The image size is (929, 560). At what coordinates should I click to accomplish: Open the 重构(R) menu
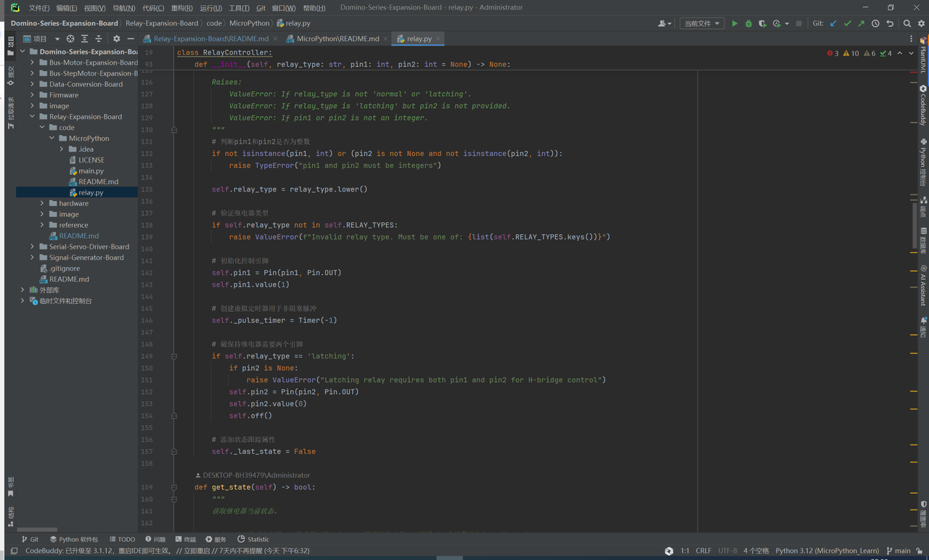[x=181, y=8]
